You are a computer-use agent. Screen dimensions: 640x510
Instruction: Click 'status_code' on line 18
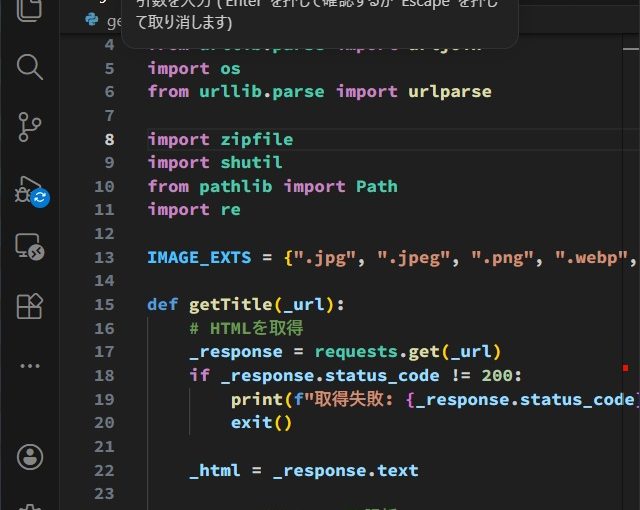tap(382, 375)
